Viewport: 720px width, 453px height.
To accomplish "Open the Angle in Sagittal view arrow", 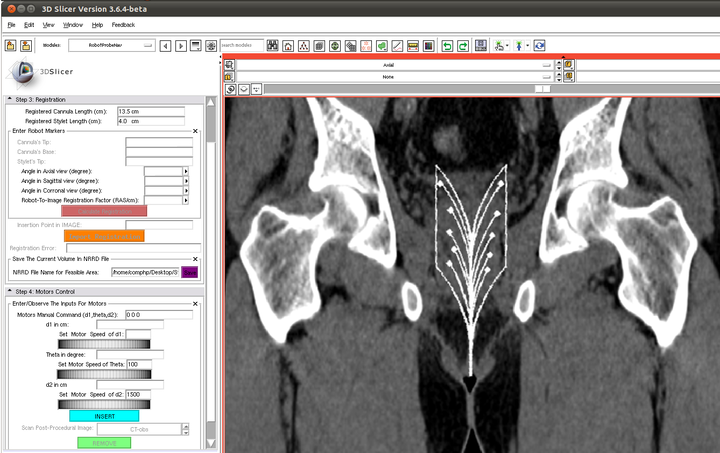I will pyautogui.click(x=186, y=181).
